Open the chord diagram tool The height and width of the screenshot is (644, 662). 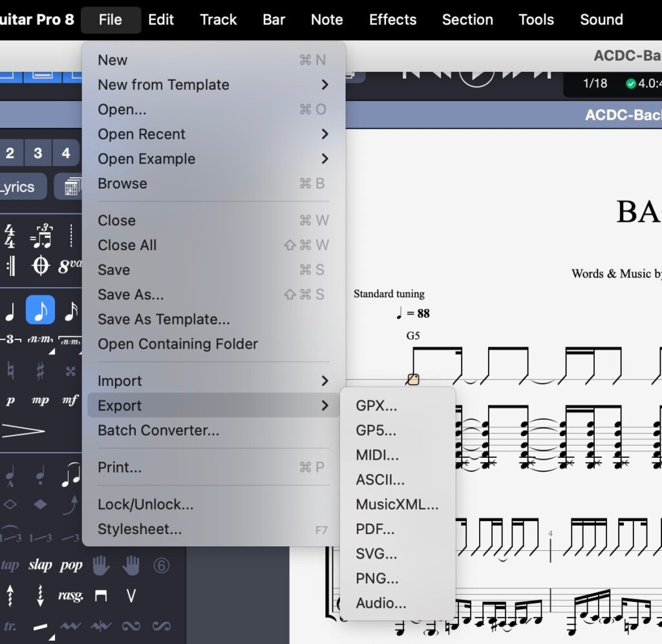pyautogui.click(x=71, y=188)
